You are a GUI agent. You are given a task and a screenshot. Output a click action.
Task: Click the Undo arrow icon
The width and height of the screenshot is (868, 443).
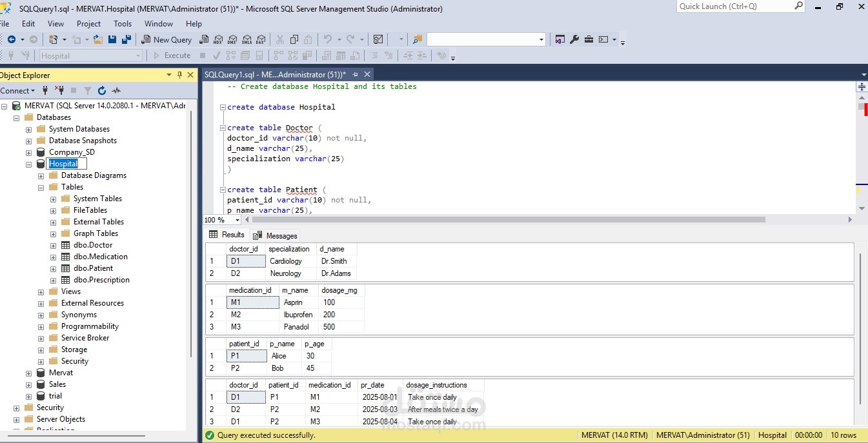pos(327,39)
